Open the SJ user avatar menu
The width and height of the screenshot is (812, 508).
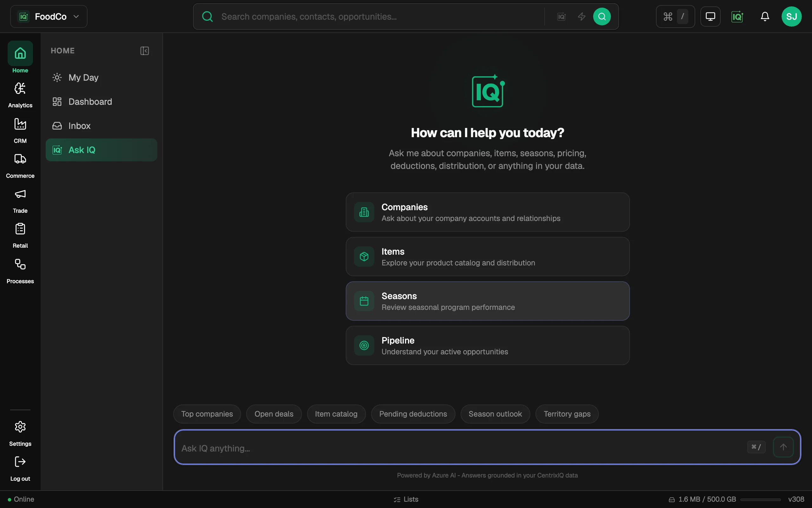791,17
